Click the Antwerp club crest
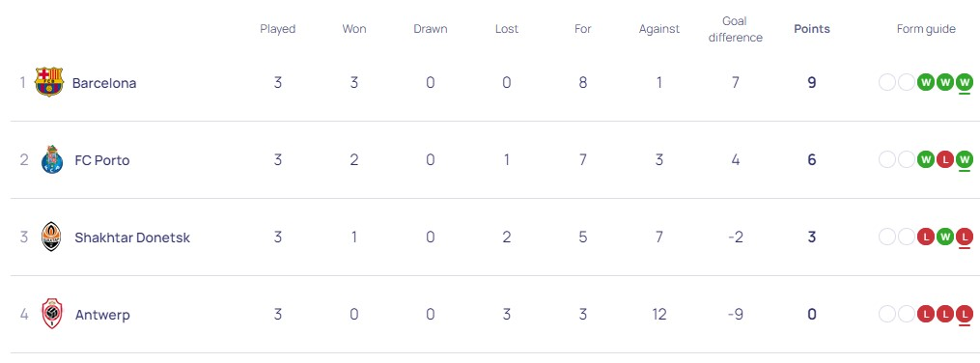This screenshot has height=363, width=980. [x=52, y=315]
